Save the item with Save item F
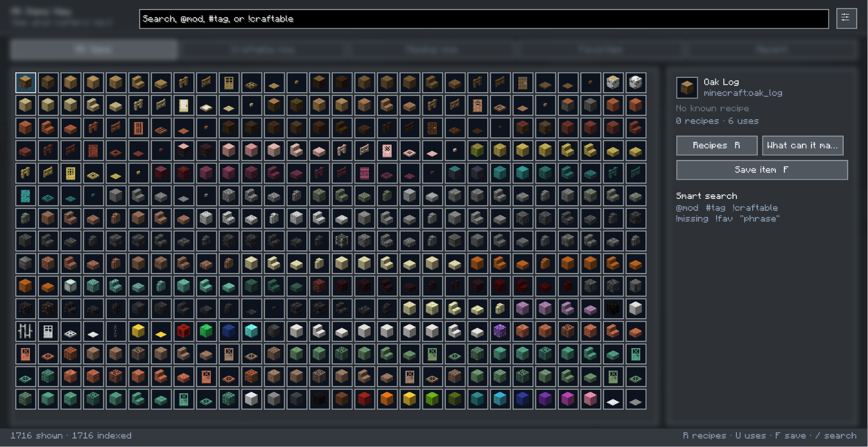 coord(762,170)
